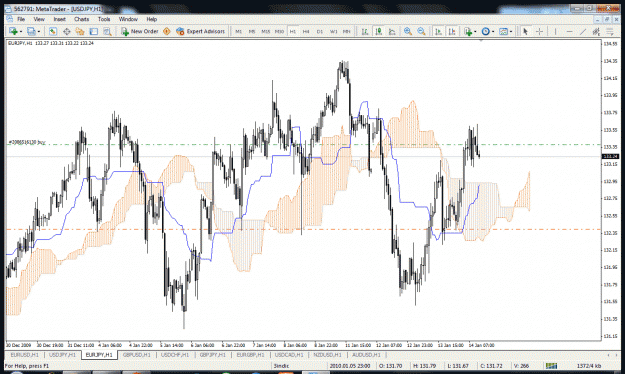This screenshot has height=374, width=625.
Task: Zoom out the chart
Action: (421, 31)
